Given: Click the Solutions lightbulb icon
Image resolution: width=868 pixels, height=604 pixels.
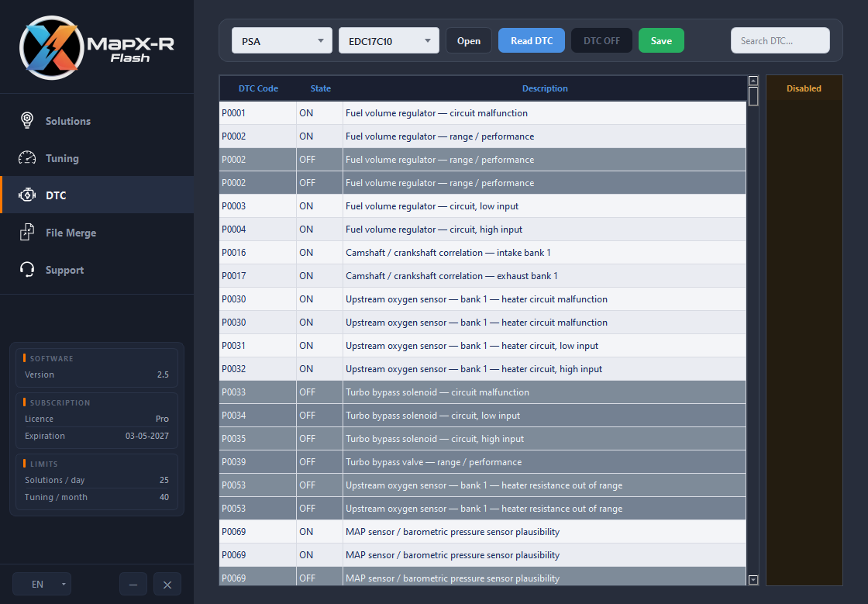Looking at the screenshot, I should point(26,120).
